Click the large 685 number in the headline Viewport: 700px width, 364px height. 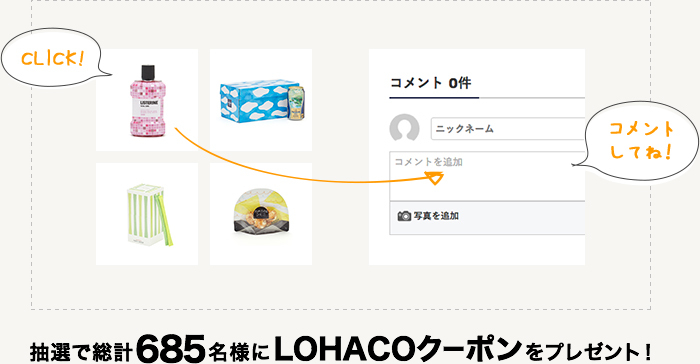171,349
